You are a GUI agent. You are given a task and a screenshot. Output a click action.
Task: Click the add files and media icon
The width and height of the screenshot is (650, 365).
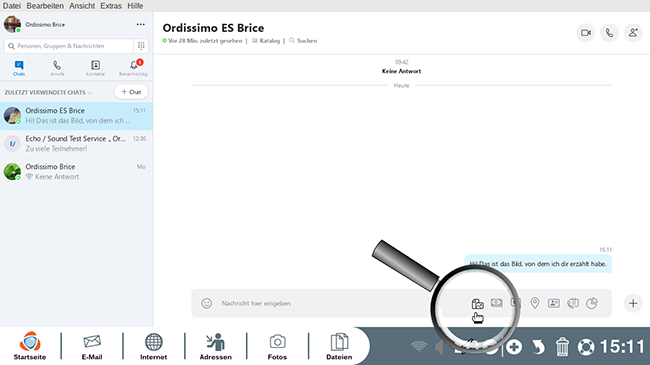tap(478, 304)
